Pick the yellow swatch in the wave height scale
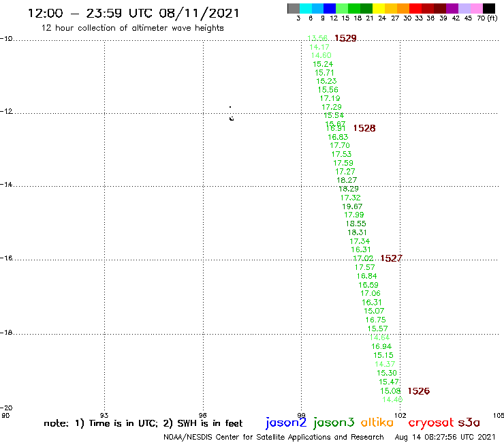This screenshot has width=504, height=443. 379,8
